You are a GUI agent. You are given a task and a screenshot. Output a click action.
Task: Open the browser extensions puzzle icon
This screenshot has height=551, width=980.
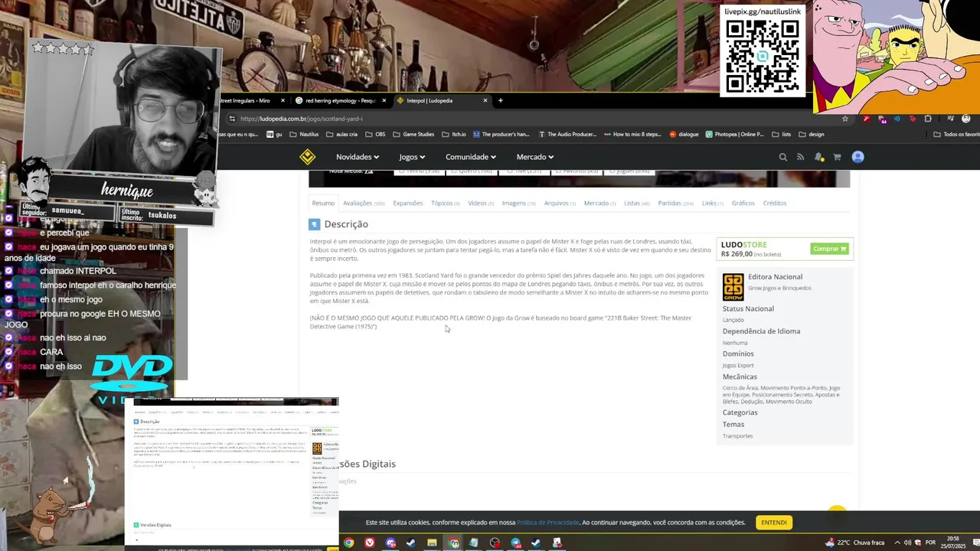tap(928, 119)
